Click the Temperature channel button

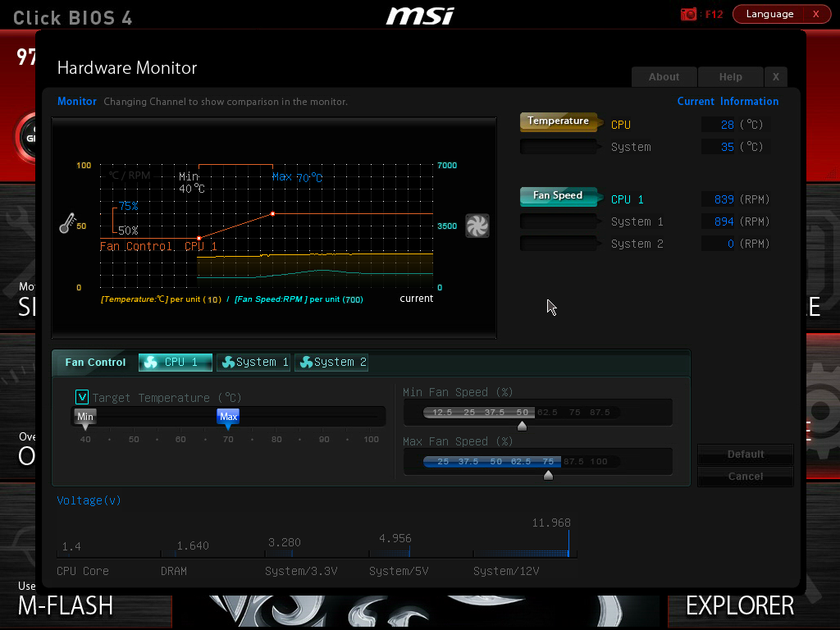click(x=559, y=121)
